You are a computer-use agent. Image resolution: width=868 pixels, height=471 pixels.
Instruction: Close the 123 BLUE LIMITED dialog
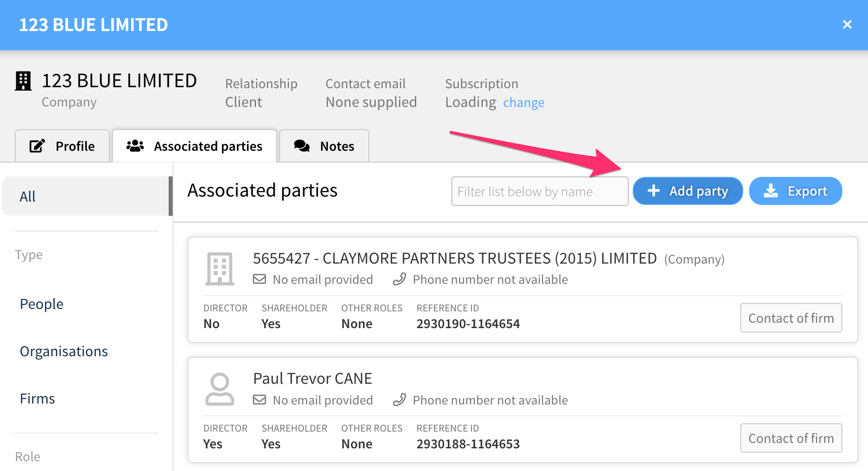click(x=847, y=25)
